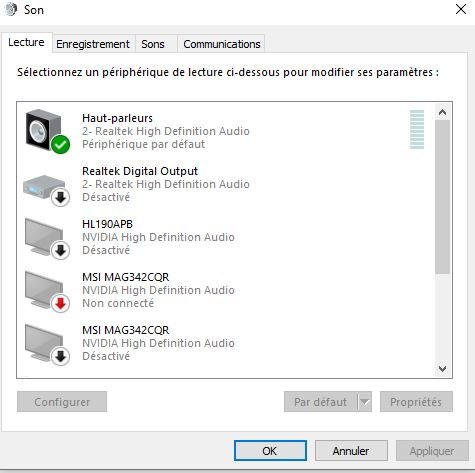Click the red arrow badge on MSI MAG342CQR
This screenshot has width=475, height=473.
point(60,303)
